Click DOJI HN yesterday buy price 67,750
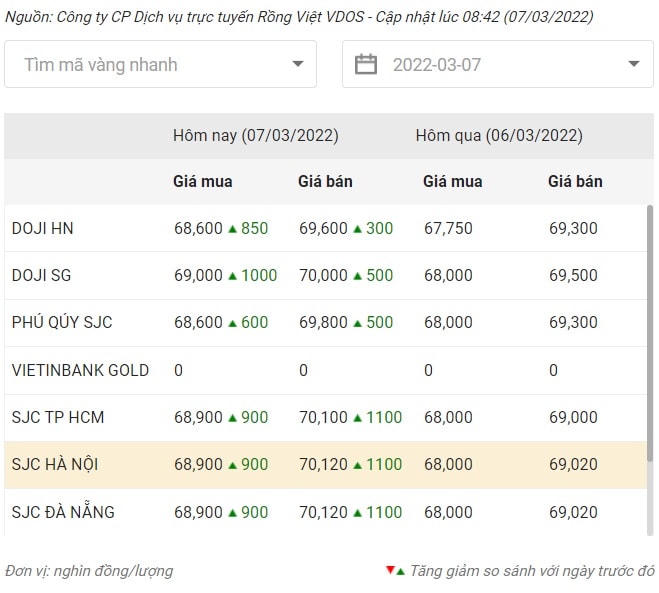Viewport: 659px width, 593px height. click(448, 228)
